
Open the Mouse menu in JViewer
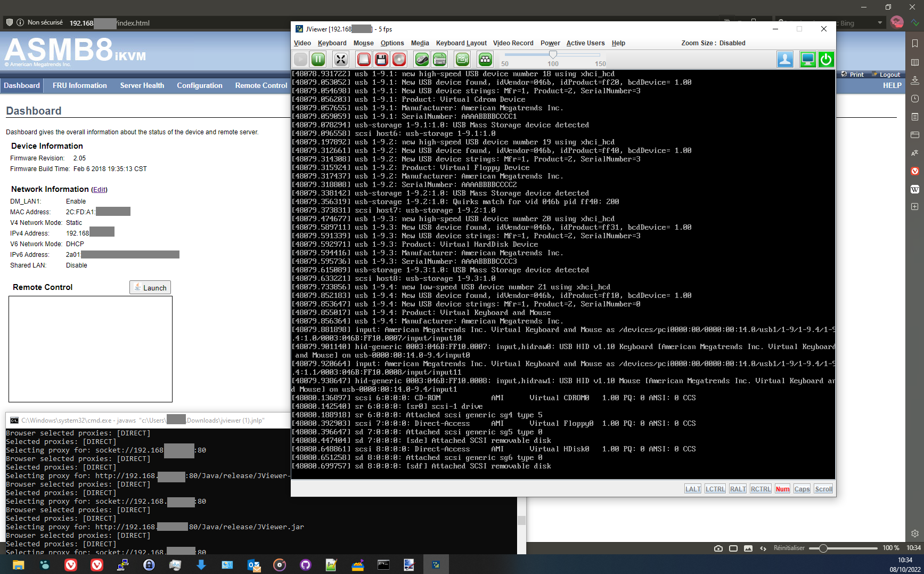[363, 43]
